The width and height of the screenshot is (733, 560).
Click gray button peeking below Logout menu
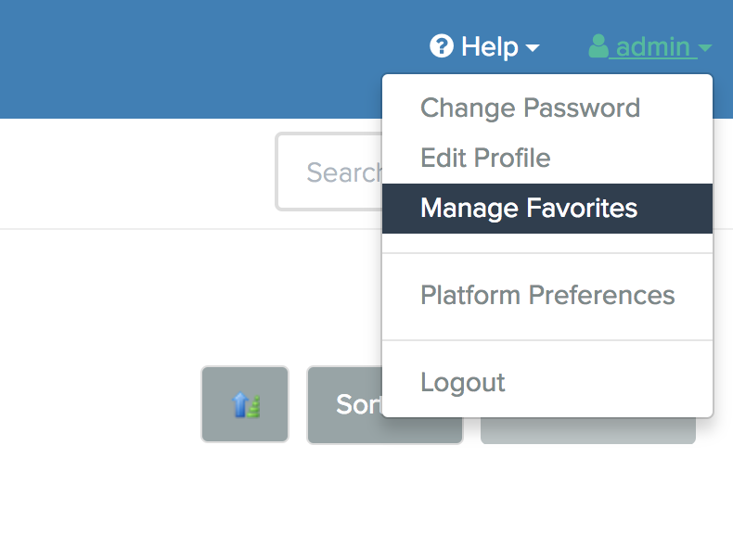tap(588, 430)
